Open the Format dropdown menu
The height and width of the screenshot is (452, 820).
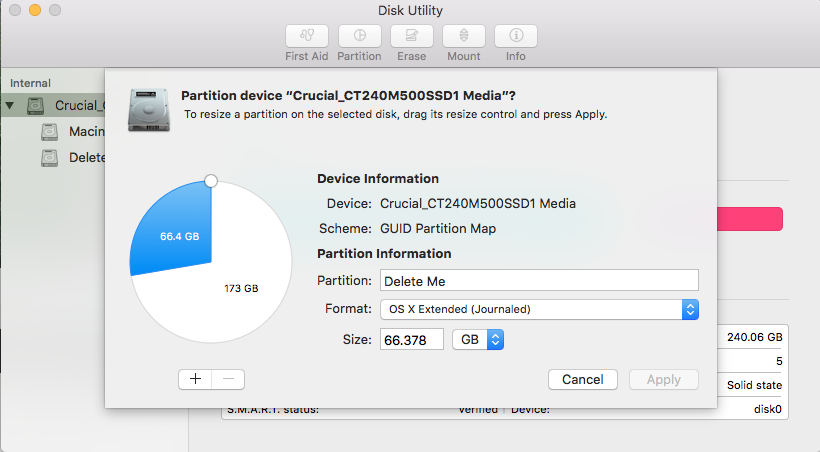coord(539,309)
